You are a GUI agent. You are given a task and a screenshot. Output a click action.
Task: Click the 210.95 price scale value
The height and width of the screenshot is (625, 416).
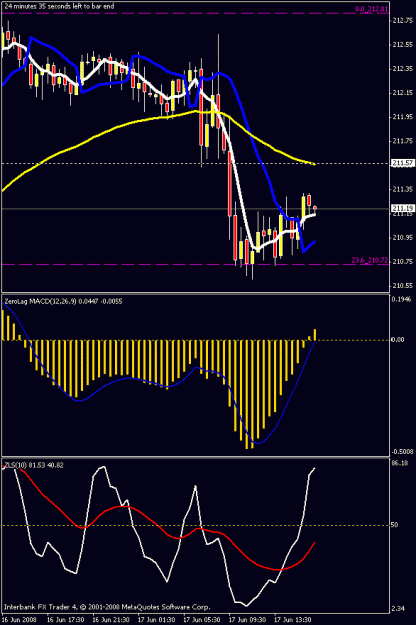tap(403, 238)
